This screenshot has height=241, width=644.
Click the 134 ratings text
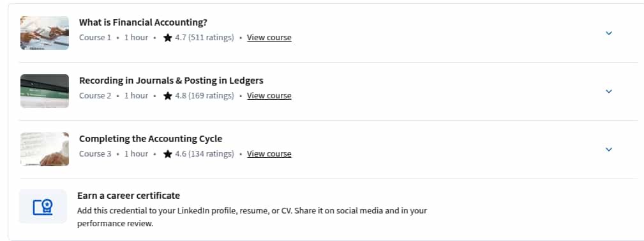(211, 154)
